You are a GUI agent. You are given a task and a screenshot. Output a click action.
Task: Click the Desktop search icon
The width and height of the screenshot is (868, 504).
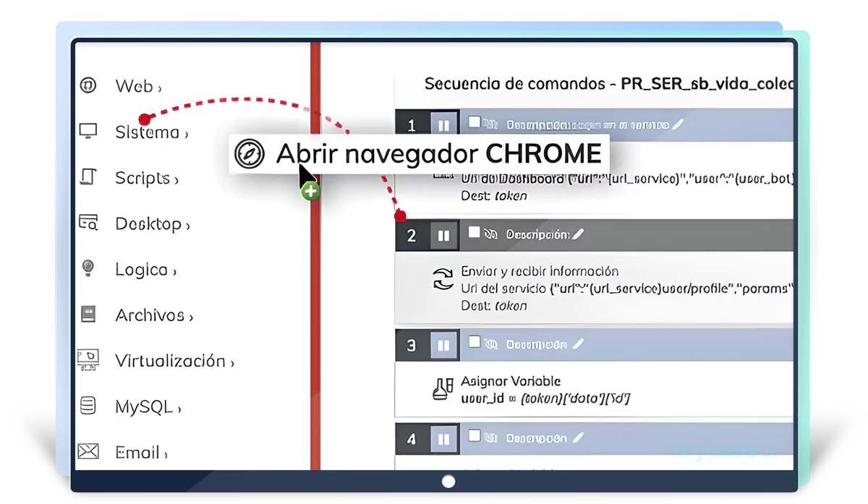tap(88, 223)
